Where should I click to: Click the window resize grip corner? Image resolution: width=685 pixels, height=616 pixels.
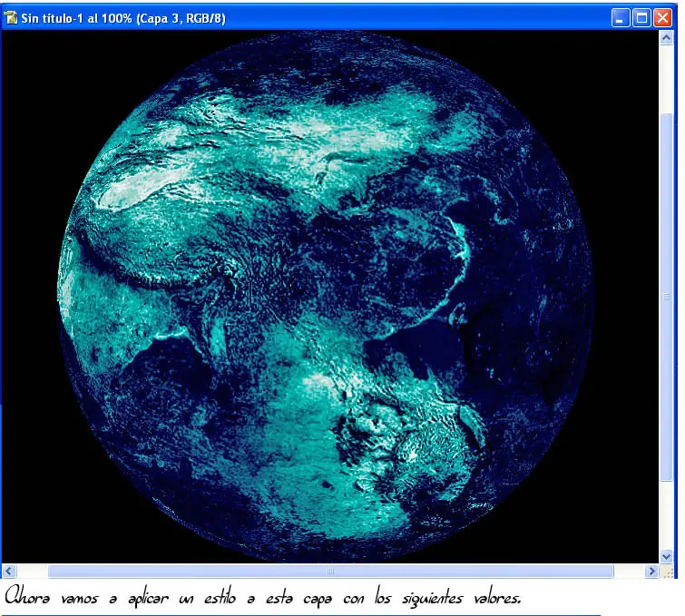667,572
